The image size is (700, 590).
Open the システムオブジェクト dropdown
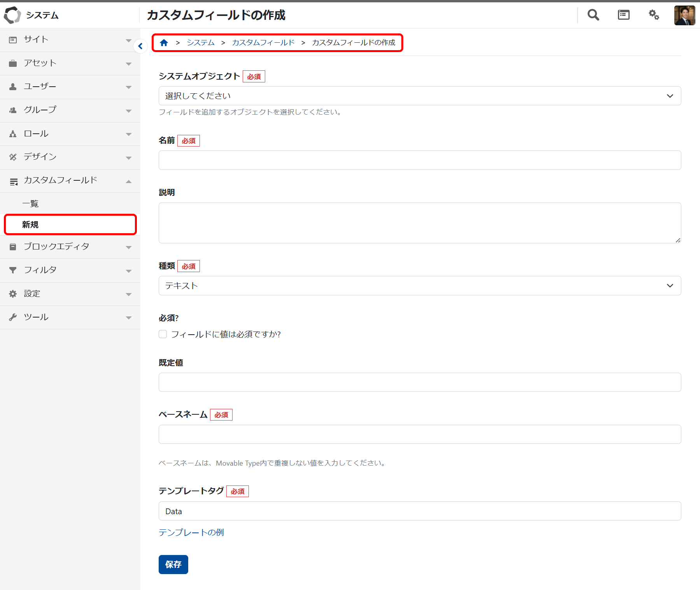tap(419, 96)
